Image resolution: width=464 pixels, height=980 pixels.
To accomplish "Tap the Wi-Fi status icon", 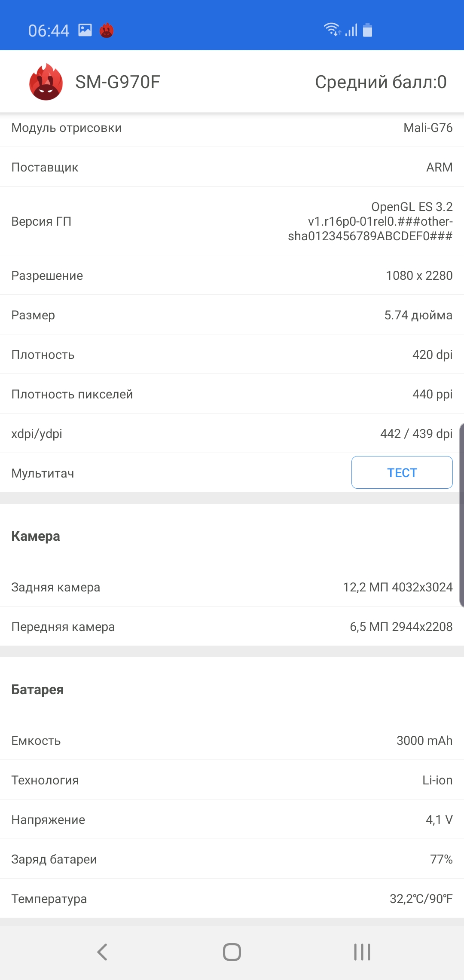I will pos(332,29).
